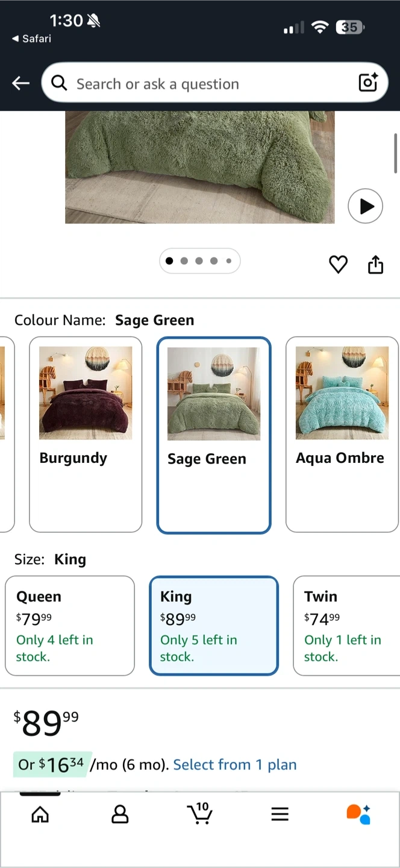Open the account profile tab
The width and height of the screenshot is (400, 868).
(x=120, y=815)
